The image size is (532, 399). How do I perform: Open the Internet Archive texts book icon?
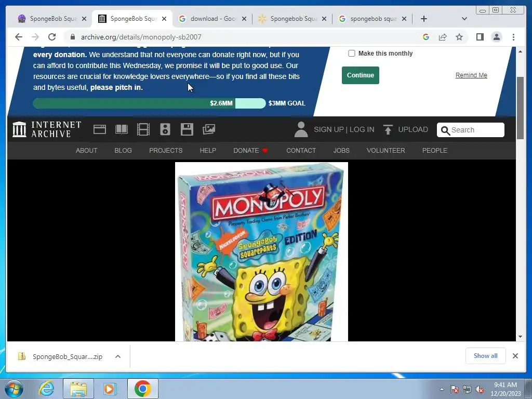point(122,129)
